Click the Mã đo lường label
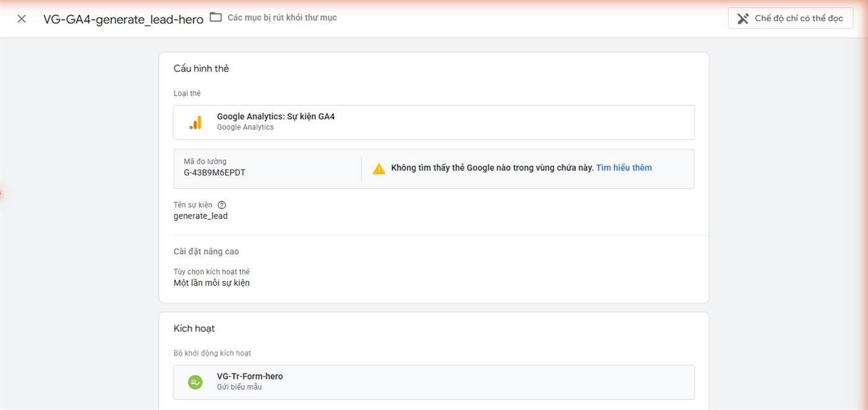 click(205, 162)
